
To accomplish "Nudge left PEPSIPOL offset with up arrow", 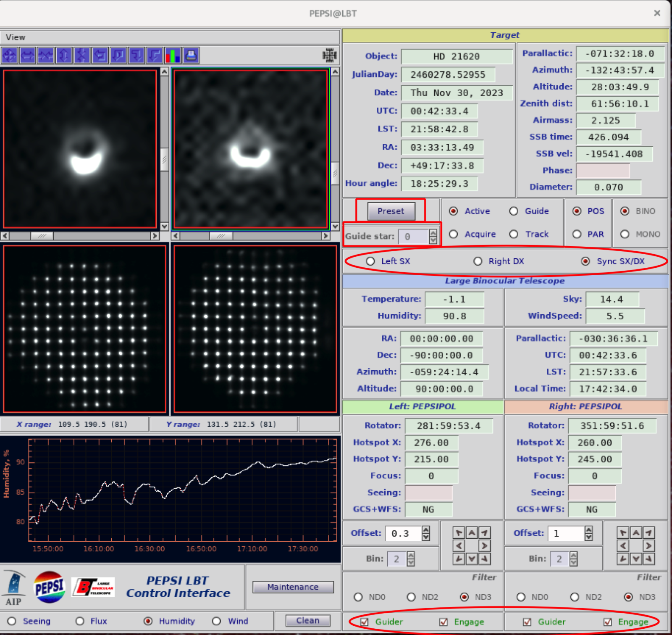I will pyautogui.click(x=472, y=533).
